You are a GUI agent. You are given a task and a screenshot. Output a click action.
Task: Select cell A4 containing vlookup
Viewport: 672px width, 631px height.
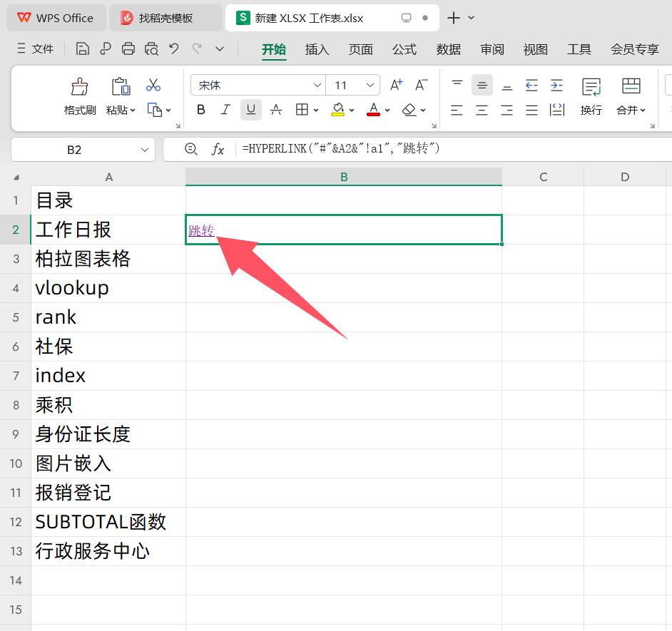point(108,288)
